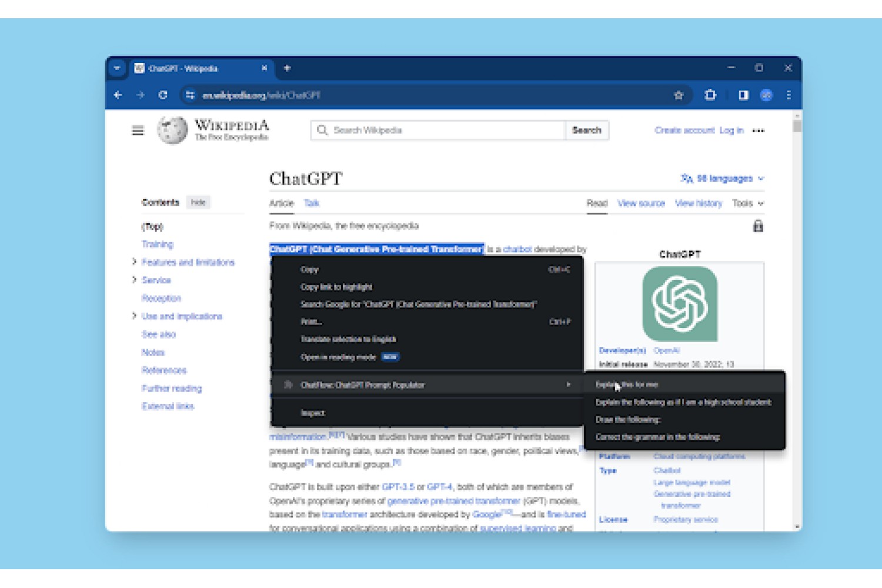
Task: Select Draw the following option
Action: 685,419
